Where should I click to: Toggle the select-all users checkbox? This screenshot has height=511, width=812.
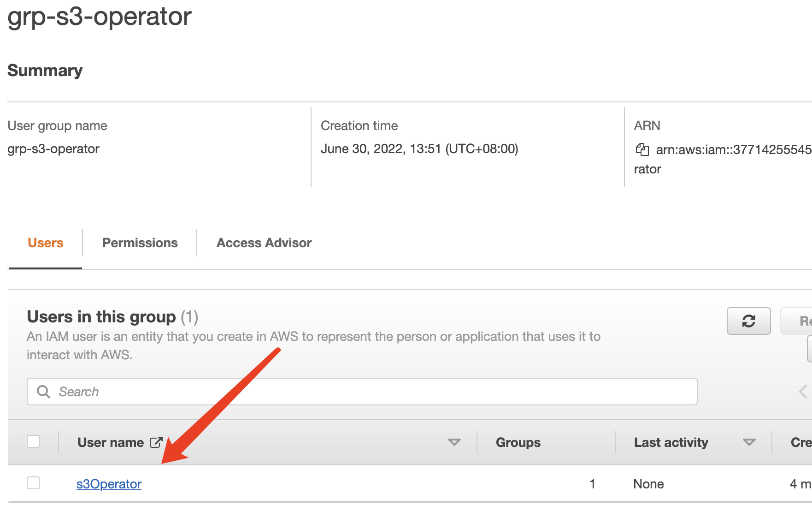click(33, 441)
